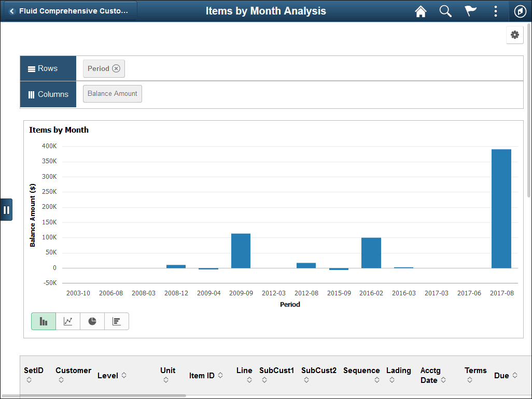The height and width of the screenshot is (399, 532).
Task: Switch to the line chart view
Action: coord(67,321)
